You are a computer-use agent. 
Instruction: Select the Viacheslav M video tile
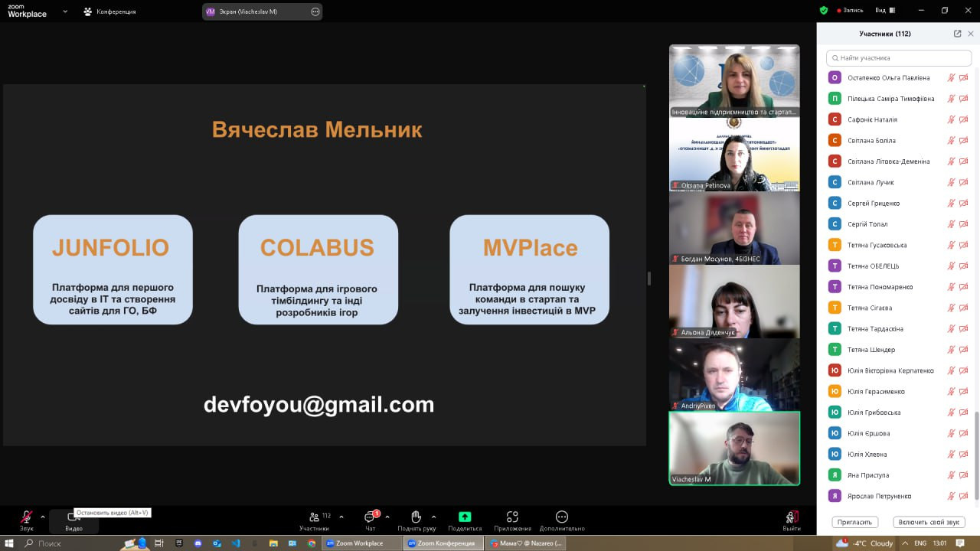pos(734,448)
